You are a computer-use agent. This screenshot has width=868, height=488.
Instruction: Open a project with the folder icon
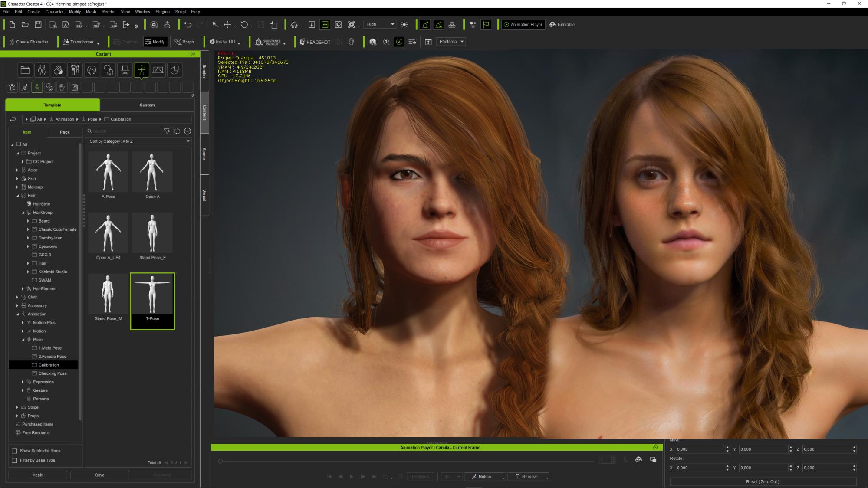[25, 25]
